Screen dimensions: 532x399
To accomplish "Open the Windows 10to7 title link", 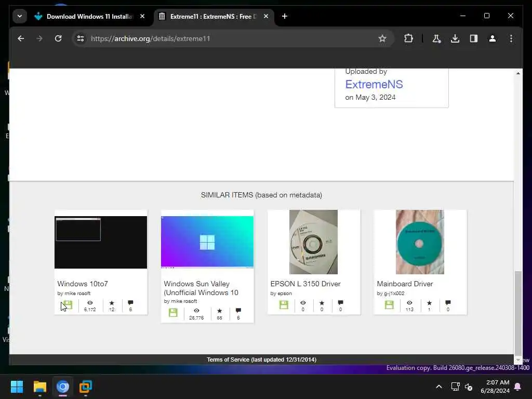I will click(83, 284).
